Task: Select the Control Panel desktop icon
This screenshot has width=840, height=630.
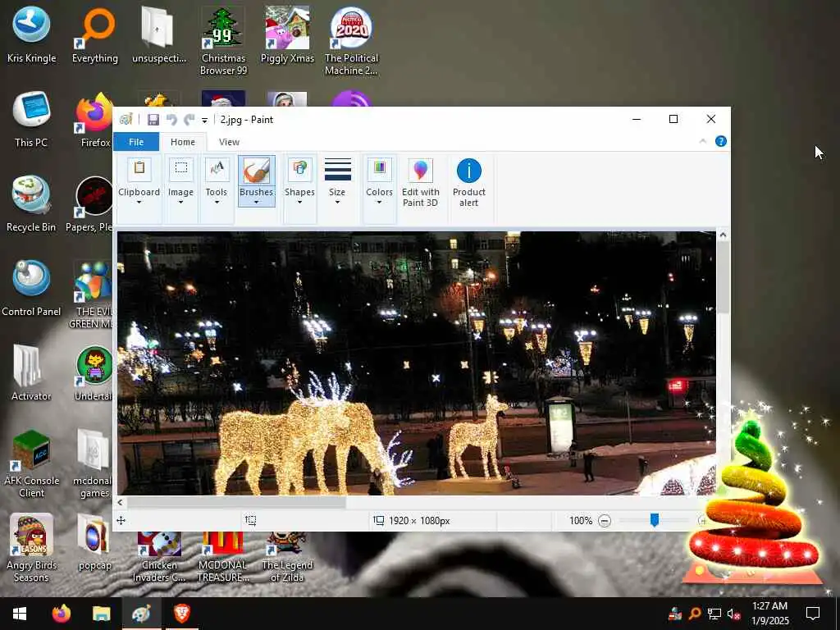Action: (x=31, y=288)
